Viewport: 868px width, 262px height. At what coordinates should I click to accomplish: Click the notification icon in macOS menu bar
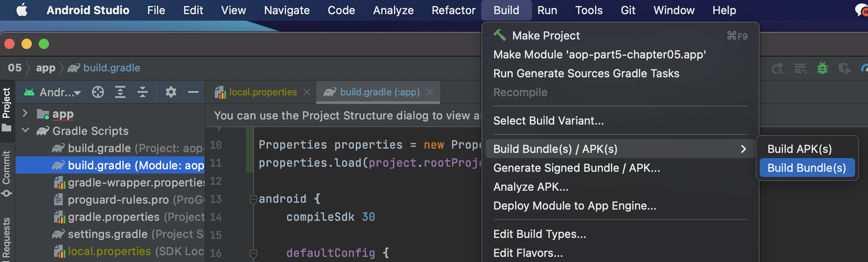pyautogui.click(x=861, y=10)
